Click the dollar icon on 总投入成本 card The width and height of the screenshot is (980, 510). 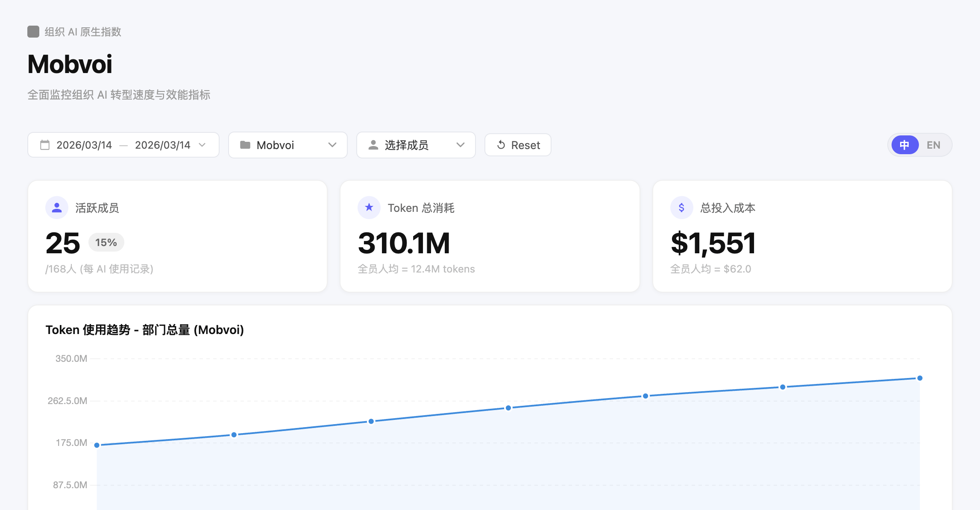pyautogui.click(x=682, y=208)
